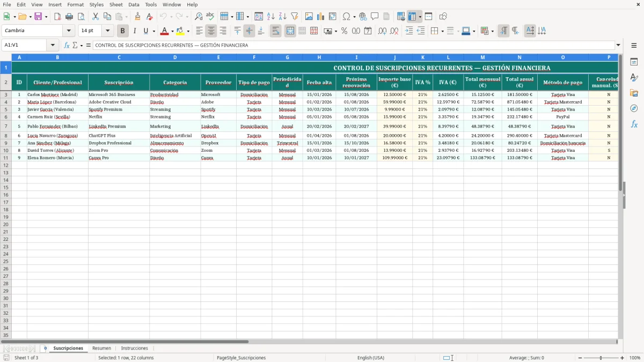
Task: Export directly as PDF
Action: (57, 17)
